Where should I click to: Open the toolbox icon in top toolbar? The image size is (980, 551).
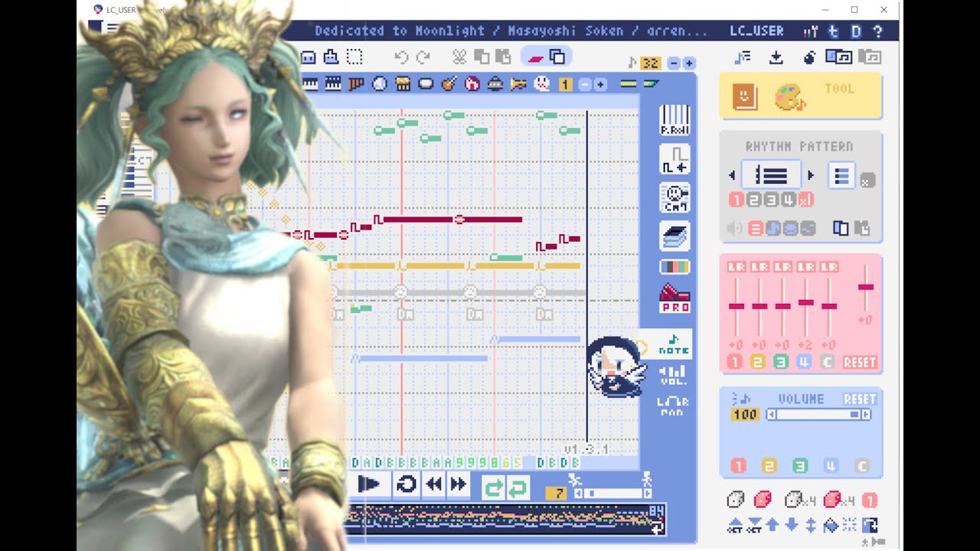(x=309, y=57)
